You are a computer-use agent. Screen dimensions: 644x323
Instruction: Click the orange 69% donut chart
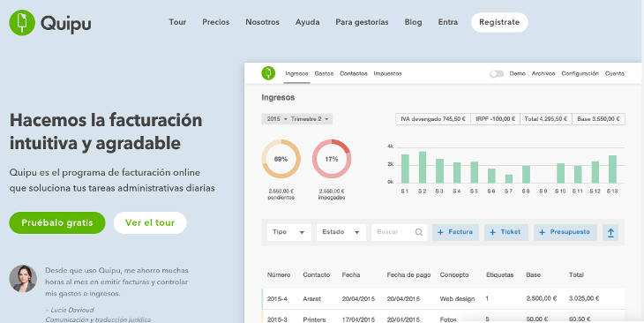[281, 159]
